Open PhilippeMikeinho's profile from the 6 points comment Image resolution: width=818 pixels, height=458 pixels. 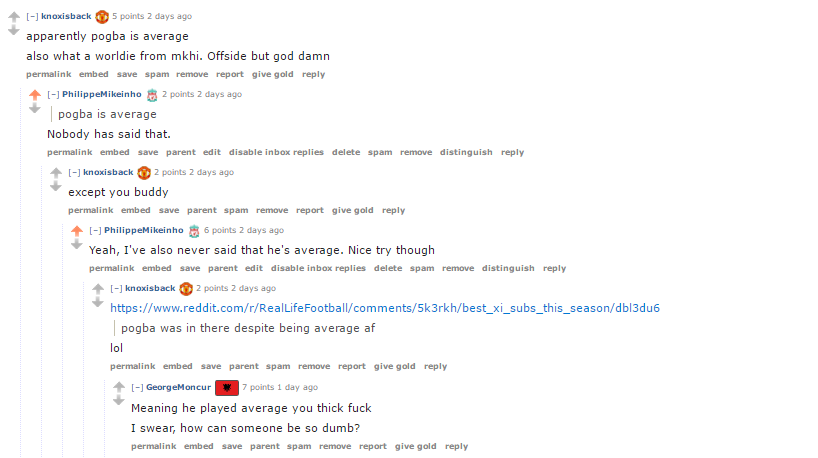[x=143, y=230]
